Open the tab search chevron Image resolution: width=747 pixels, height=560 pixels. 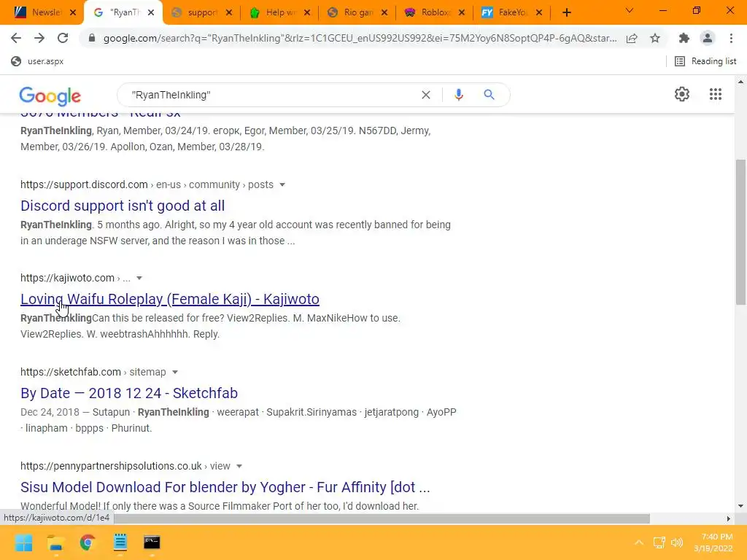coord(630,10)
